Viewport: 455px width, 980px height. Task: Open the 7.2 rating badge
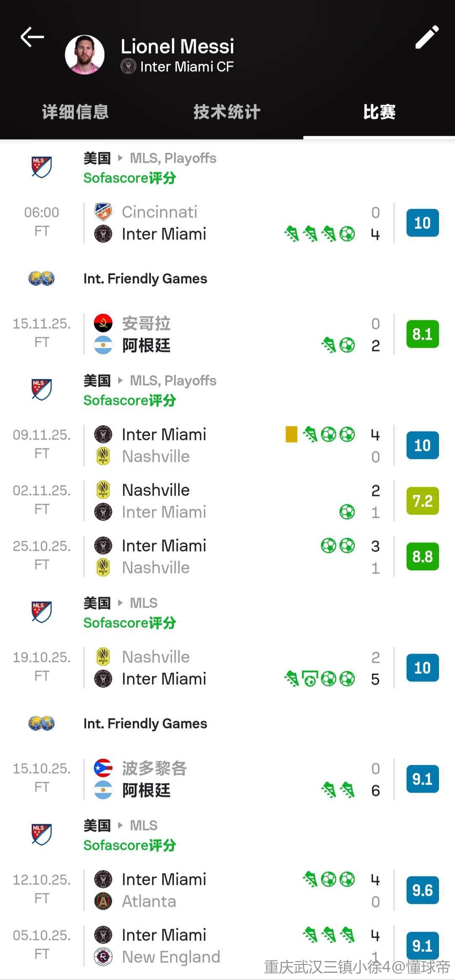[x=423, y=501]
